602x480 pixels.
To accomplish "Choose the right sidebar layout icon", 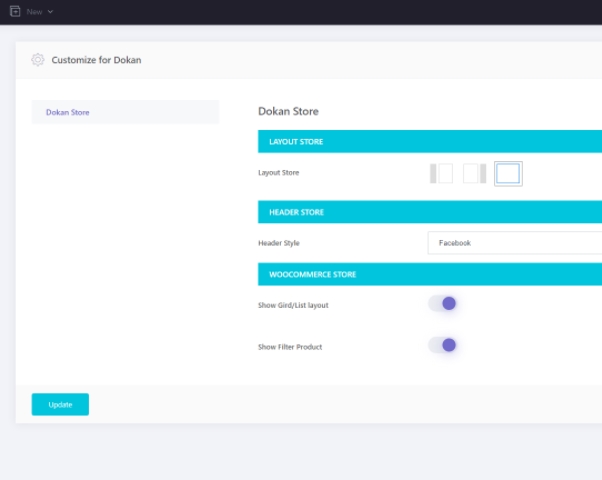I will [x=475, y=174].
